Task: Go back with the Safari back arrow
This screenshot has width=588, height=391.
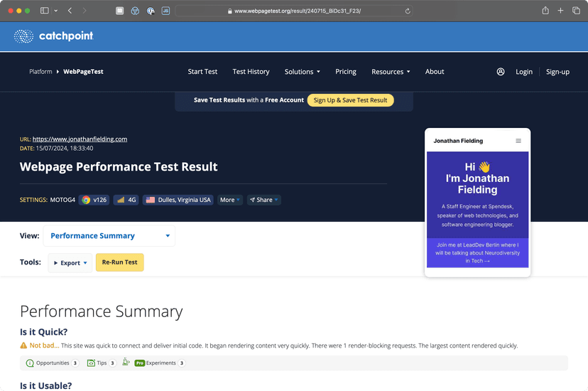Action: coord(70,11)
